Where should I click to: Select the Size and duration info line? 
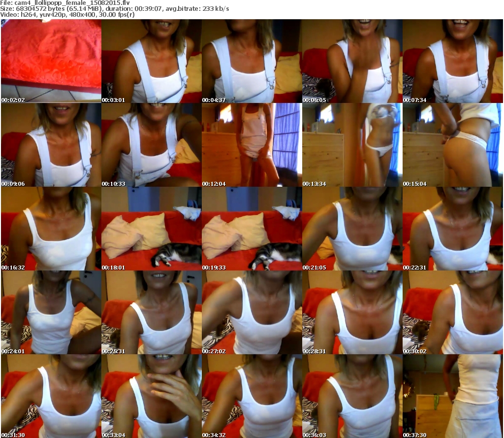tap(114, 9)
